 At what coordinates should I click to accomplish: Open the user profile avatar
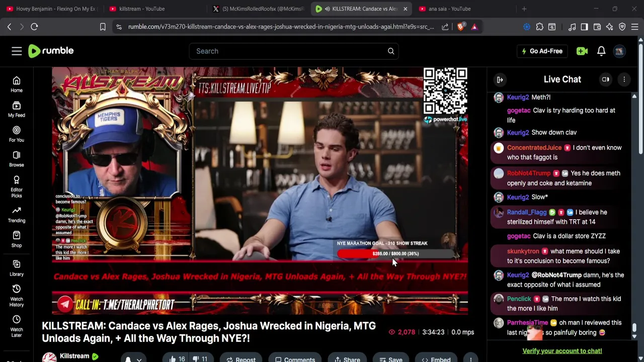(x=619, y=51)
